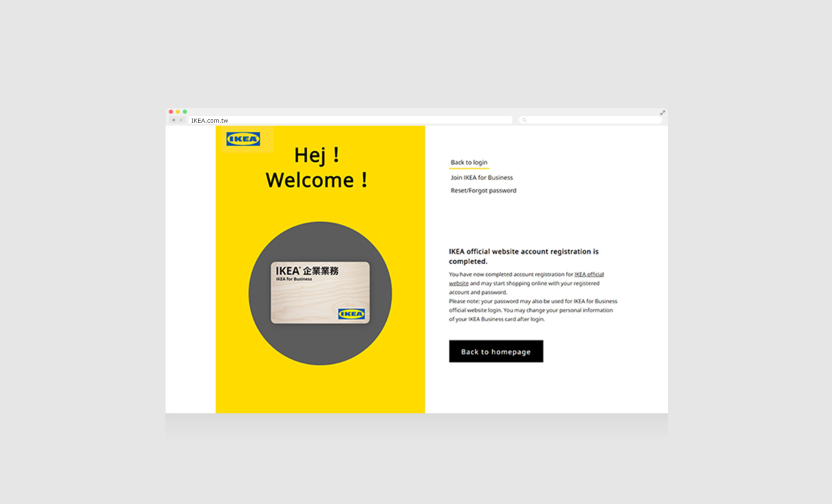Click the IKEA logo in the page header
Image resolution: width=832 pixels, height=504 pixels.
243,139
